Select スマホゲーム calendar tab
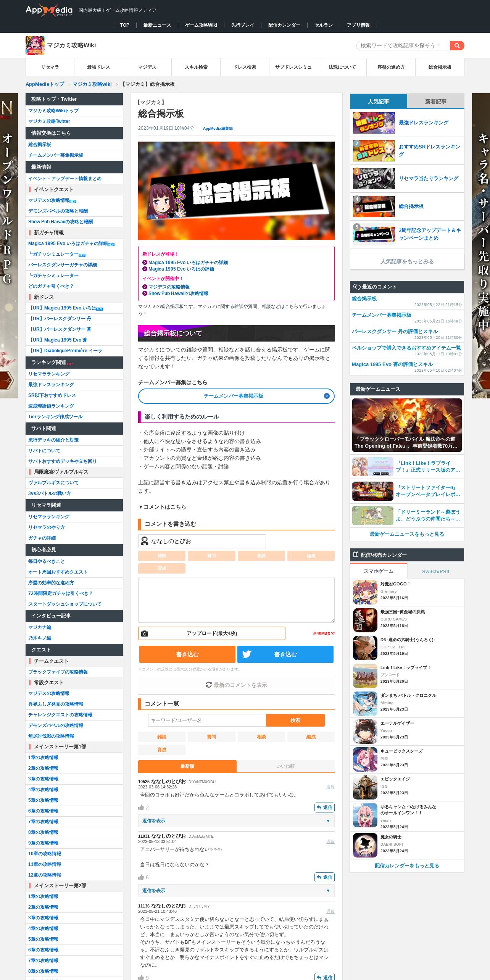The height and width of the screenshot is (980, 490). tap(379, 571)
